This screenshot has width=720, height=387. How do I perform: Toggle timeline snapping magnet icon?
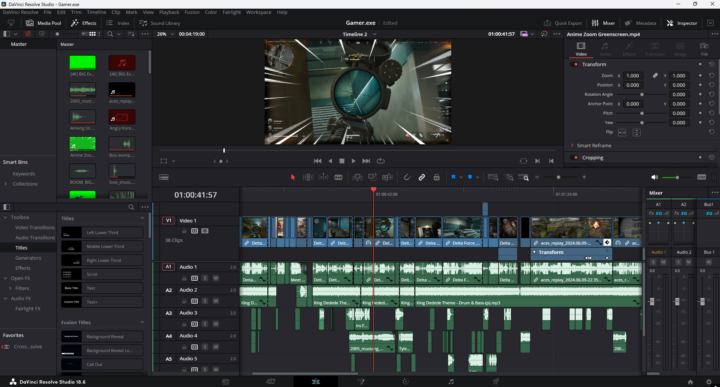coord(406,177)
